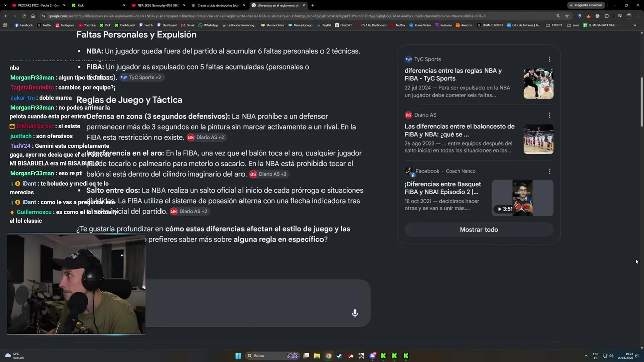Viewport: 644px width, 362px height.
Task: Open options menu for the Coach Nanco result
Action: (x=549, y=171)
